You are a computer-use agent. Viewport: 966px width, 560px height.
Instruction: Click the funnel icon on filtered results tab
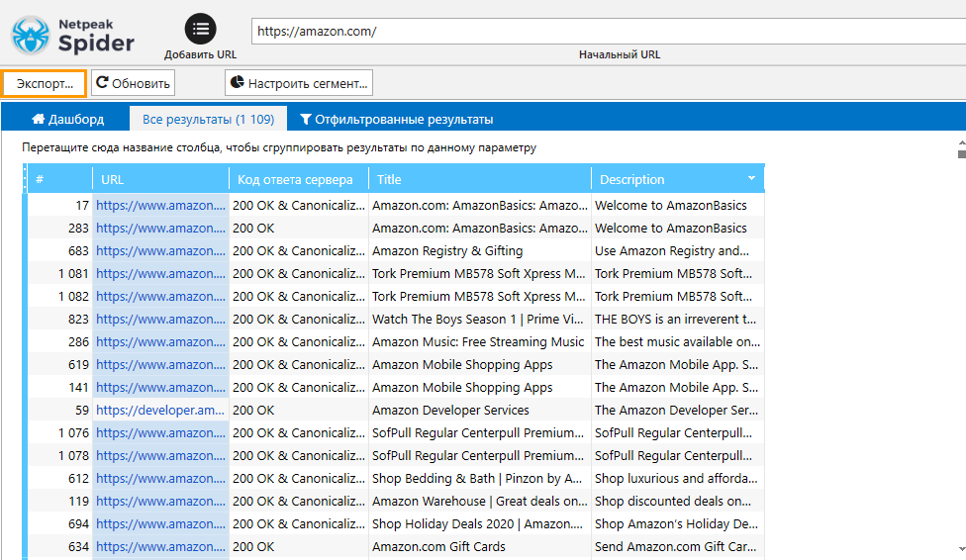[x=306, y=119]
